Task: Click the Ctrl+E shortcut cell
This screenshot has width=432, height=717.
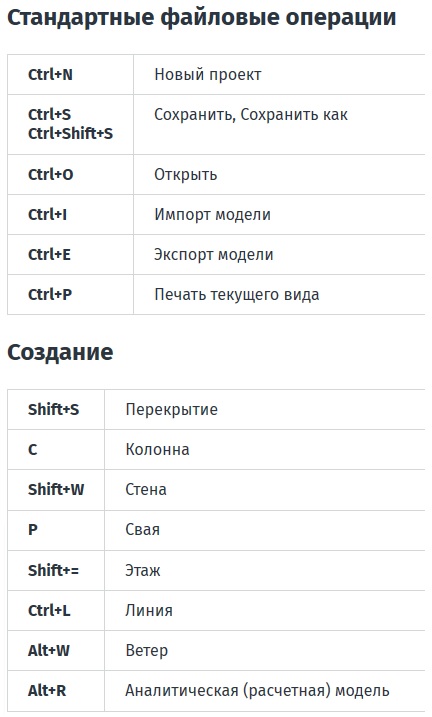Action: (70, 255)
